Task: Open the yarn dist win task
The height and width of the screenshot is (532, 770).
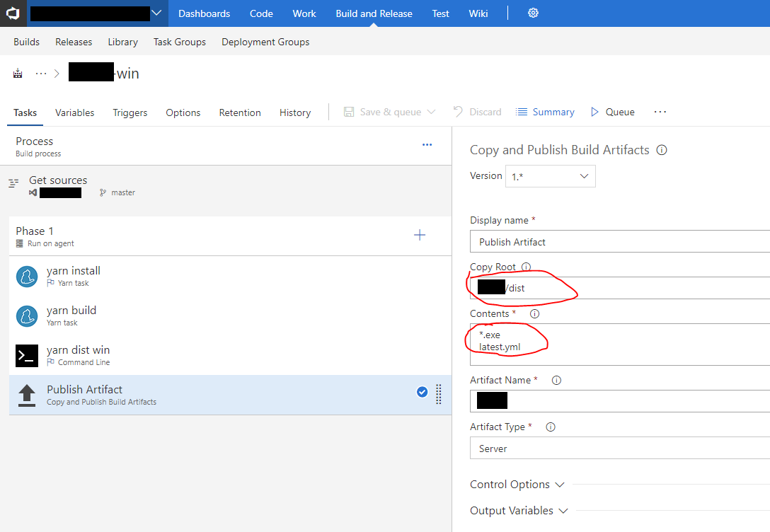Action: (230, 355)
